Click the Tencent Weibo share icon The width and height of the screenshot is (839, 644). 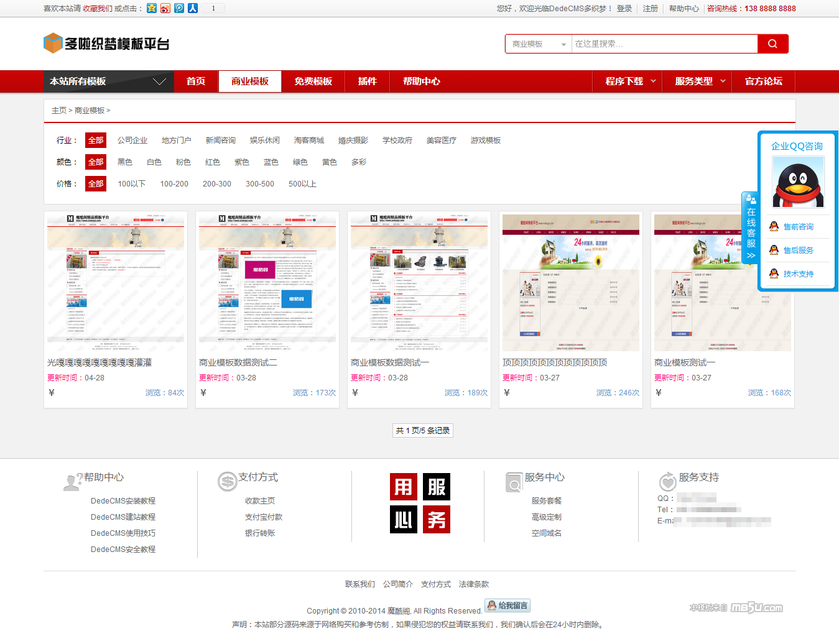pyautogui.click(x=179, y=8)
